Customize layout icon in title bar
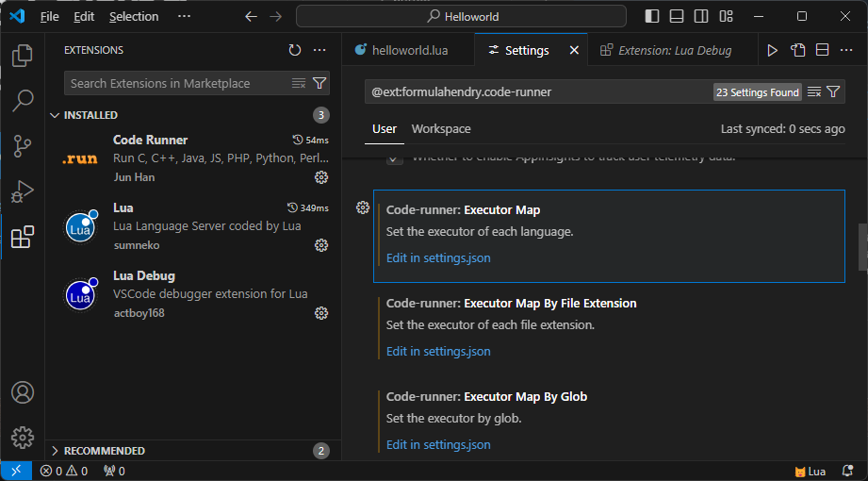The image size is (868, 481). 727,17
